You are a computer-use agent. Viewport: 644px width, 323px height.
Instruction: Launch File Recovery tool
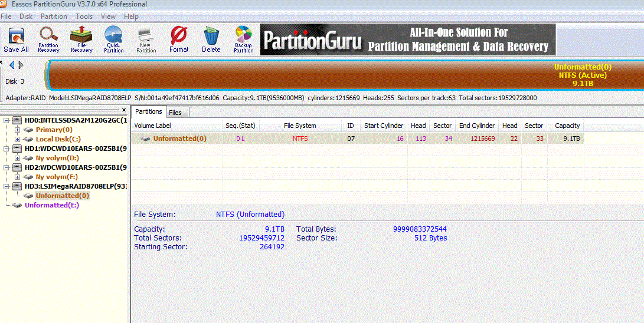click(81, 40)
